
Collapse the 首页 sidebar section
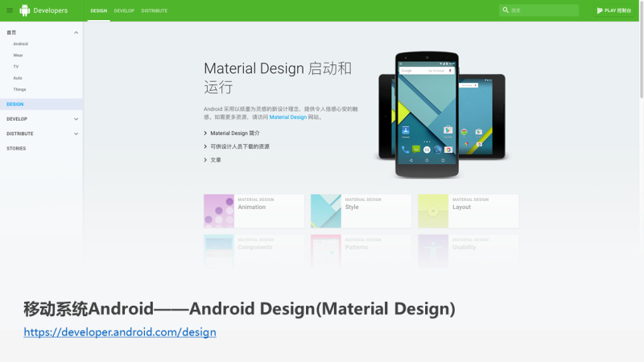click(76, 32)
